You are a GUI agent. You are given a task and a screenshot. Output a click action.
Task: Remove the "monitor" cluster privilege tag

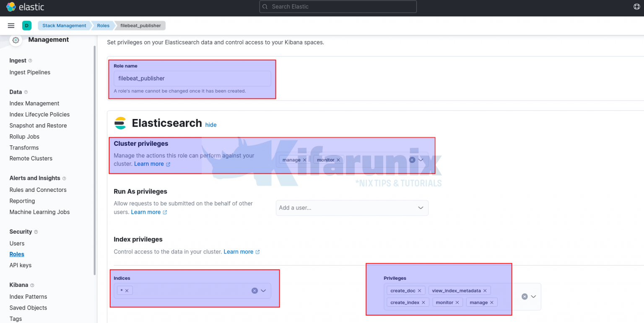(x=338, y=160)
